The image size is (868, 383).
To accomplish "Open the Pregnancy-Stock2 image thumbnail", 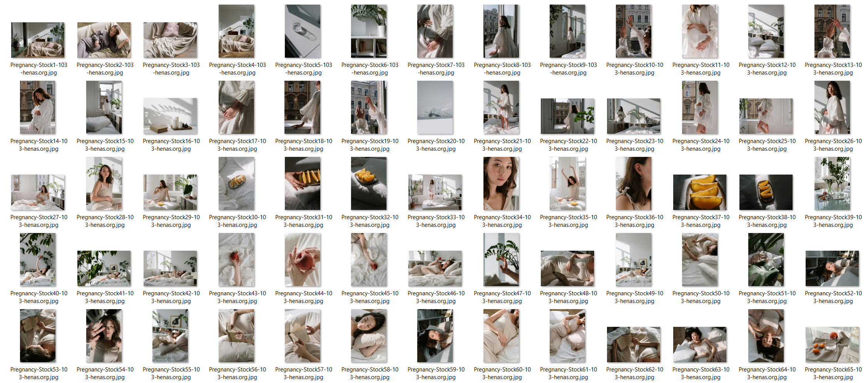I will 104,40.
